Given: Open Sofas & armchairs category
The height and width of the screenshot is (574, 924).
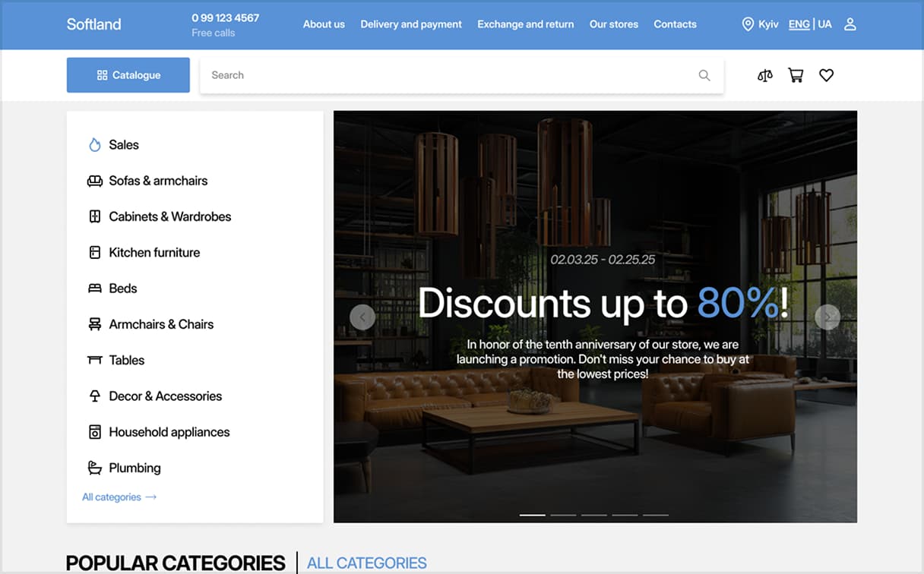Looking at the screenshot, I should coord(158,181).
